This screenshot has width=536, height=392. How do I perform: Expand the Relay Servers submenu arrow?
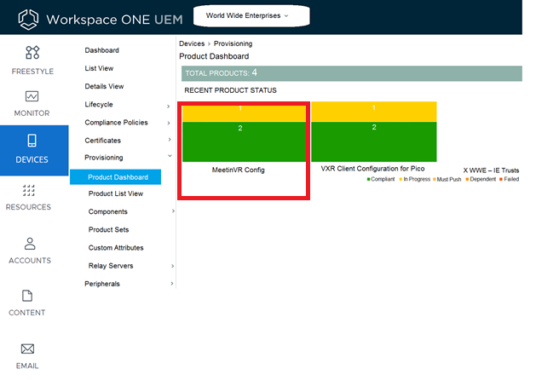173,266
